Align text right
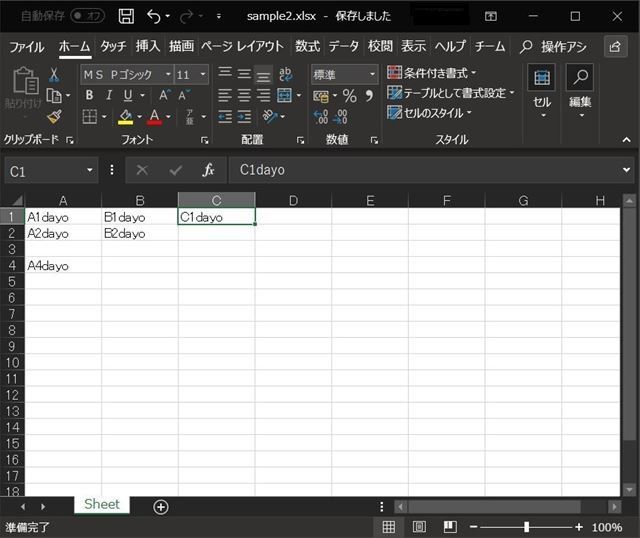 (263, 96)
